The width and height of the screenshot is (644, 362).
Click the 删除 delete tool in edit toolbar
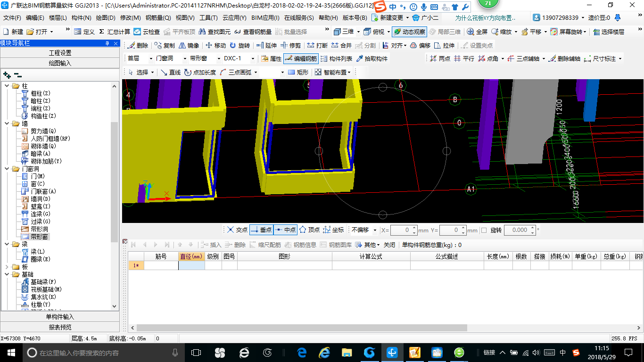138,45
